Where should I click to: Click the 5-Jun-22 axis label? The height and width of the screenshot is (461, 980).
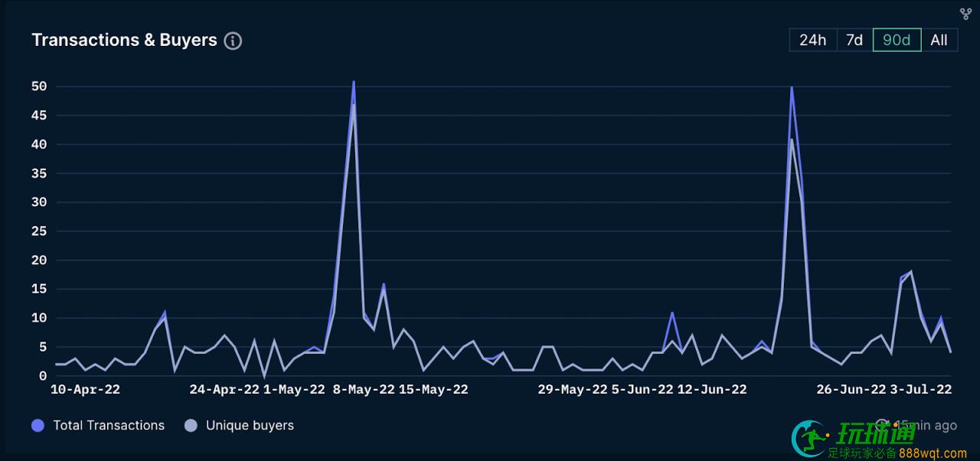click(642, 389)
